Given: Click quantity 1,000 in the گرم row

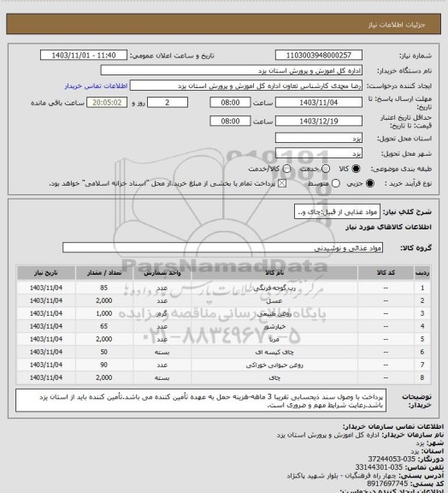Looking at the screenshot, I should point(104,313).
